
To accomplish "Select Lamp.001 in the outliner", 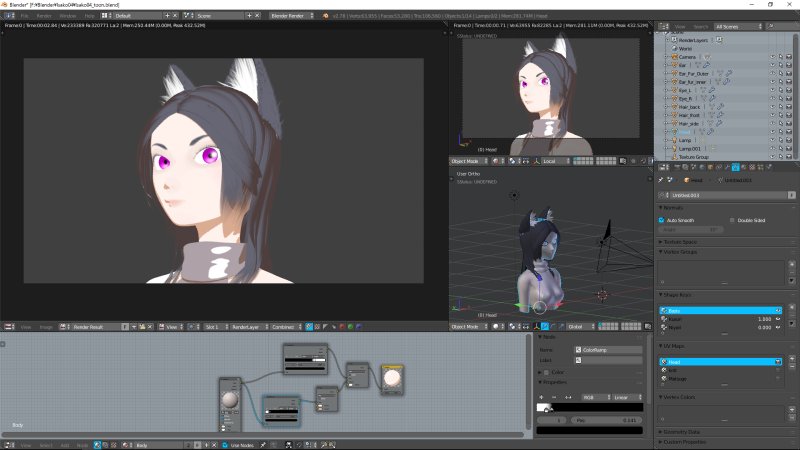I will pos(689,148).
